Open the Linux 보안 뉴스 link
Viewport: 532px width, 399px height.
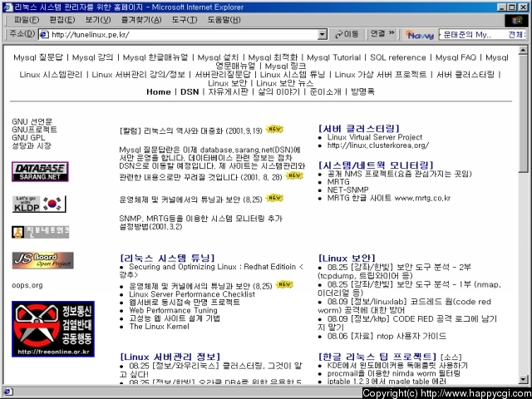pyautogui.click(x=285, y=83)
